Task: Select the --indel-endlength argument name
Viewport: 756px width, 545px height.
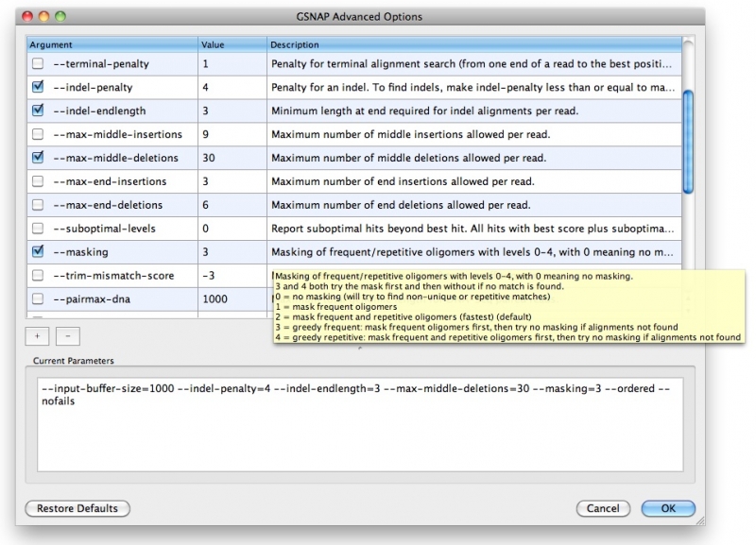Action: [99, 111]
